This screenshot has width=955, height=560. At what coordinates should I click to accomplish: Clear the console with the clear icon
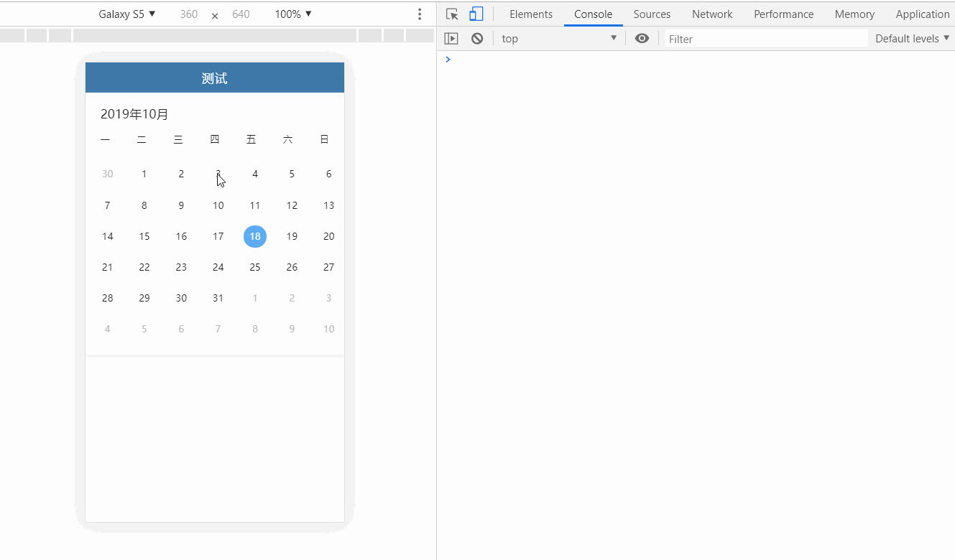(x=477, y=39)
